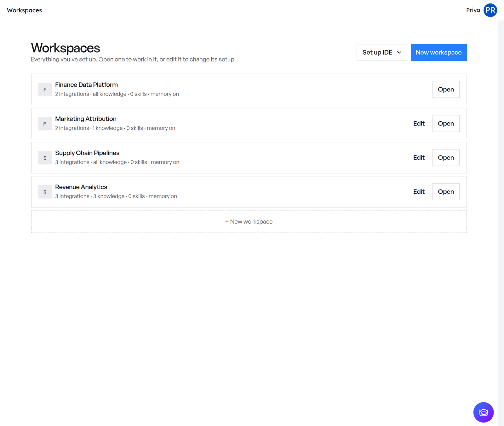This screenshot has width=504, height=426.
Task: Click the dashed + New workspace row
Action: point(249,222)
